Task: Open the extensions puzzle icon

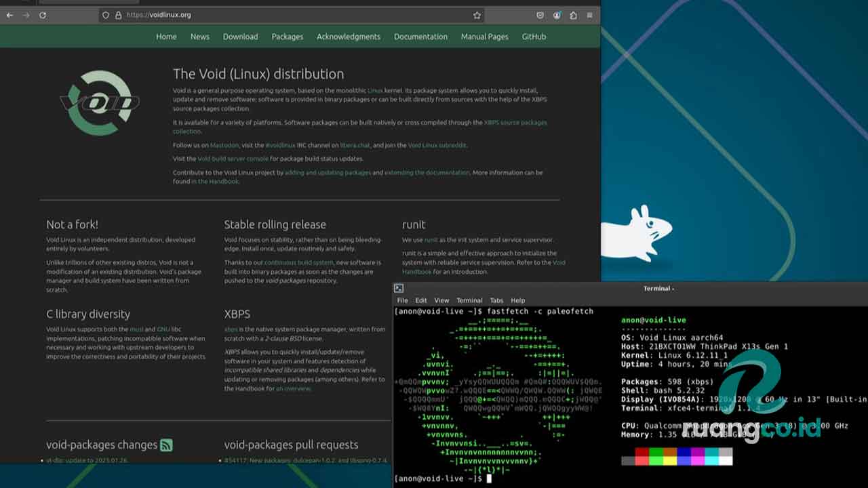Action: pyautogui.click(x=573, y=15)
